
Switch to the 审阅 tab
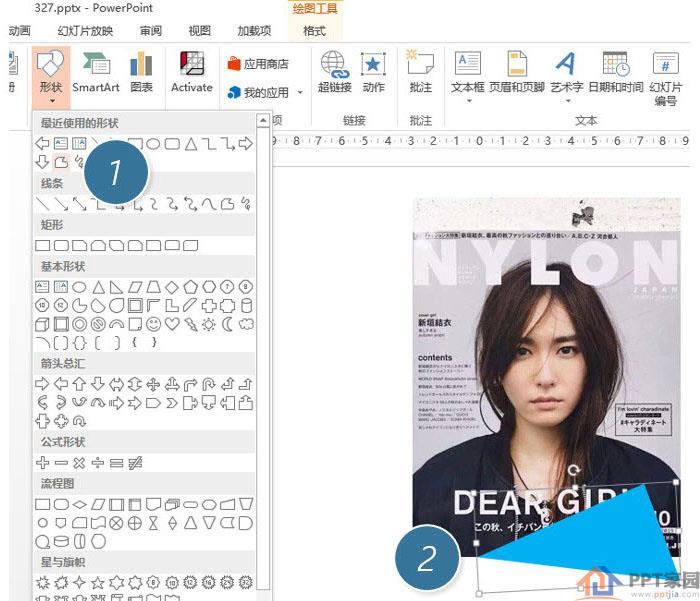150,31
